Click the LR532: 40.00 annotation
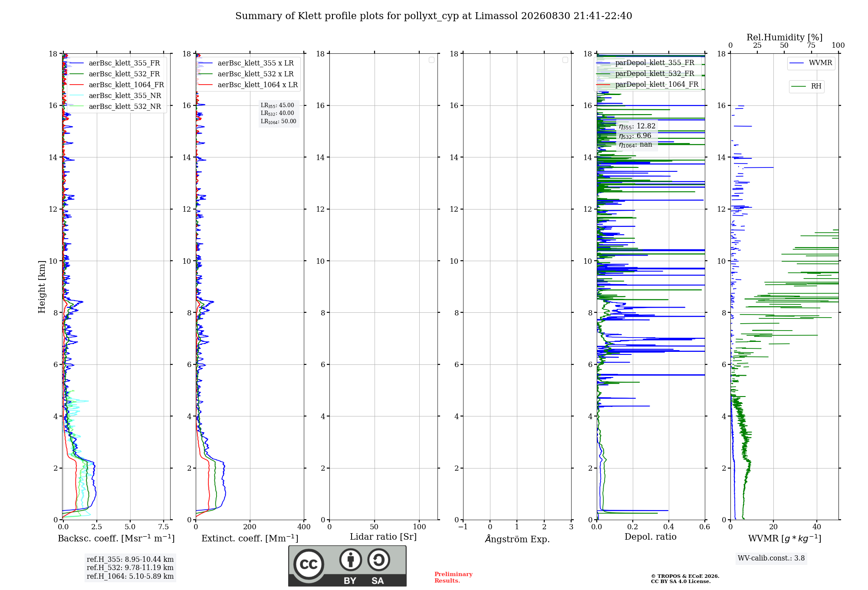Viewport: 868px width, 590px height. (277, 113)
